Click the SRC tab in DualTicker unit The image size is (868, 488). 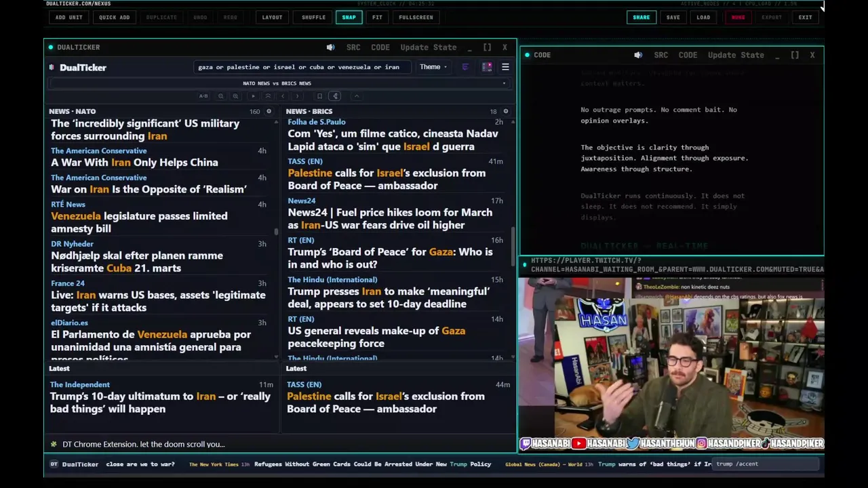pyautogui.click(x=353, y=47)
